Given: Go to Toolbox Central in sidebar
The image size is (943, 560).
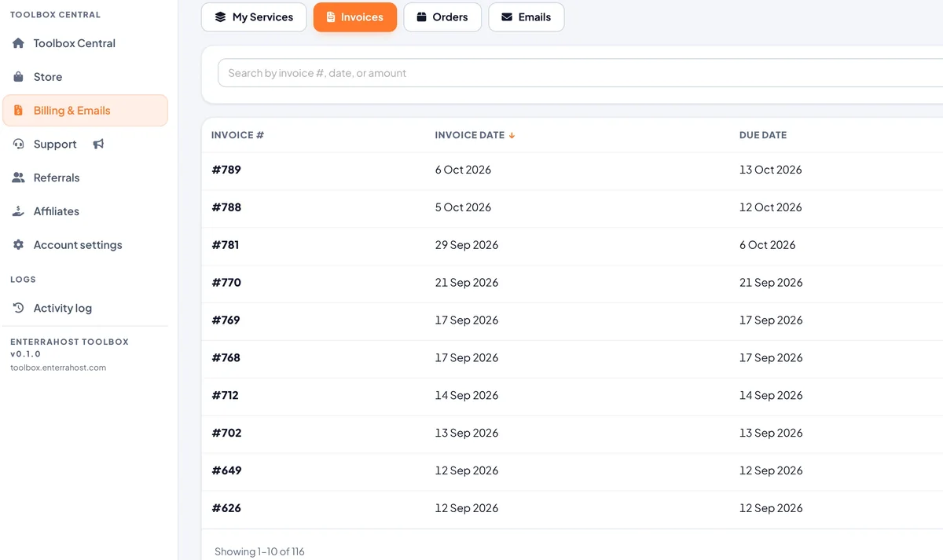Looking at the screenshot, I should pyautogui.click(x=85, y=43).
